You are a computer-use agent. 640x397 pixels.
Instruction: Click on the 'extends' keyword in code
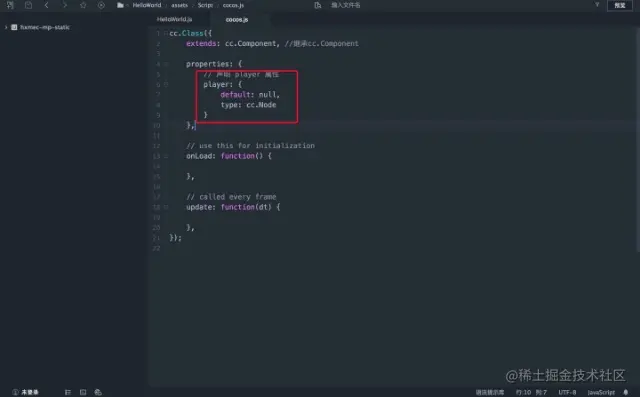pos(201,44)
